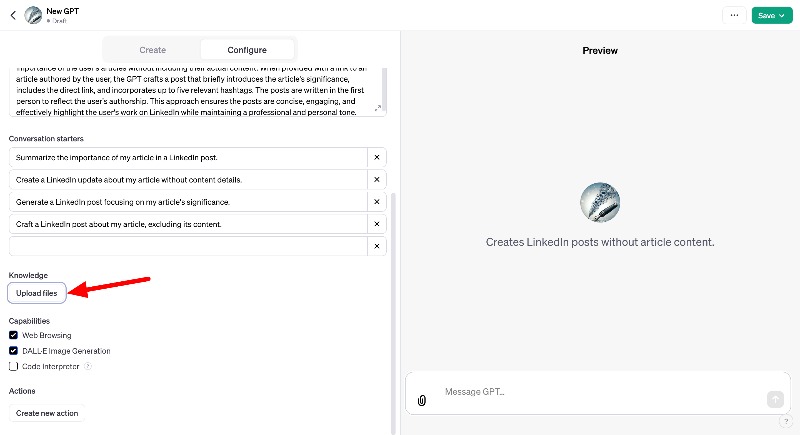Select the Configure tab
The height and width of the screenshot is (435, 800).
pos(247,50)
